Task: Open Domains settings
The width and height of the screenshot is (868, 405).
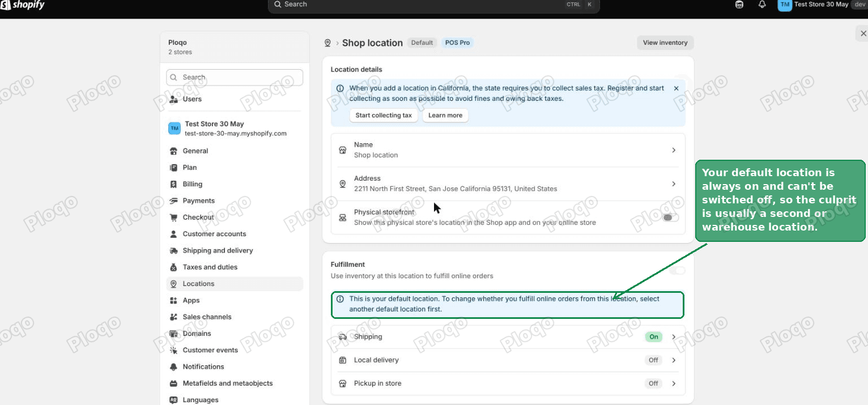Action: coord(235,334)
